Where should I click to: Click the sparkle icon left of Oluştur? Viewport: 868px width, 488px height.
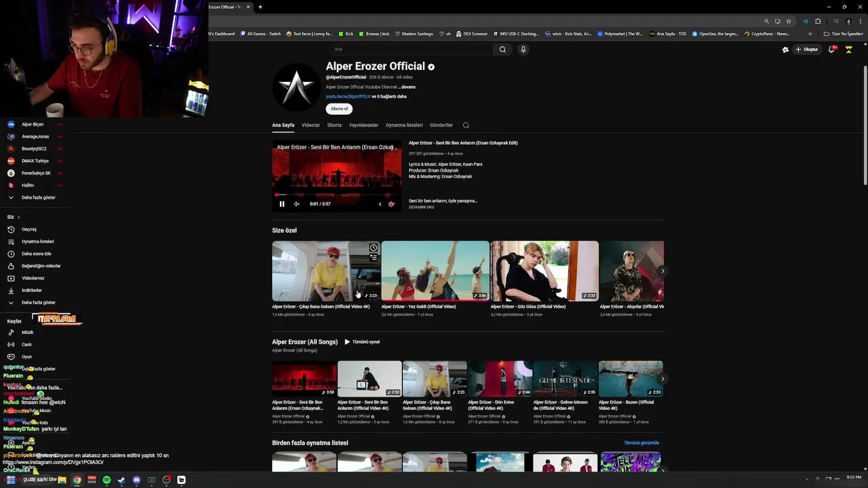pyautogui.click(x=785, y=49)
